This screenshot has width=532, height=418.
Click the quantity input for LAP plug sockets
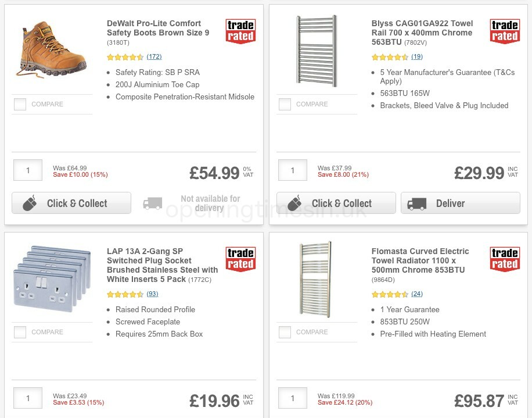point(27,398)
